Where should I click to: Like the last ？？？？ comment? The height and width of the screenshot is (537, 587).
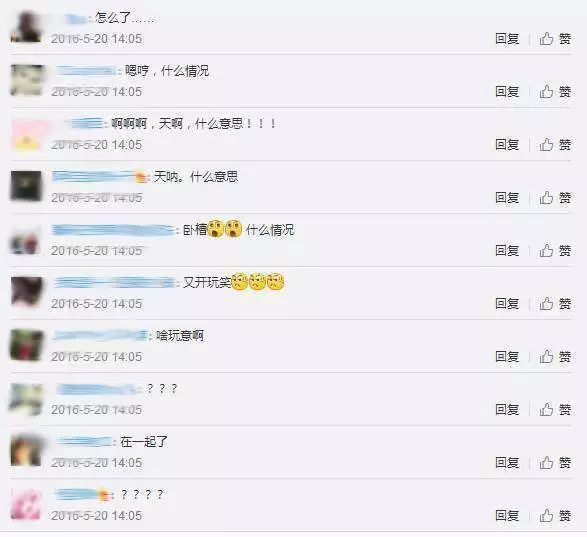point(555,516)
